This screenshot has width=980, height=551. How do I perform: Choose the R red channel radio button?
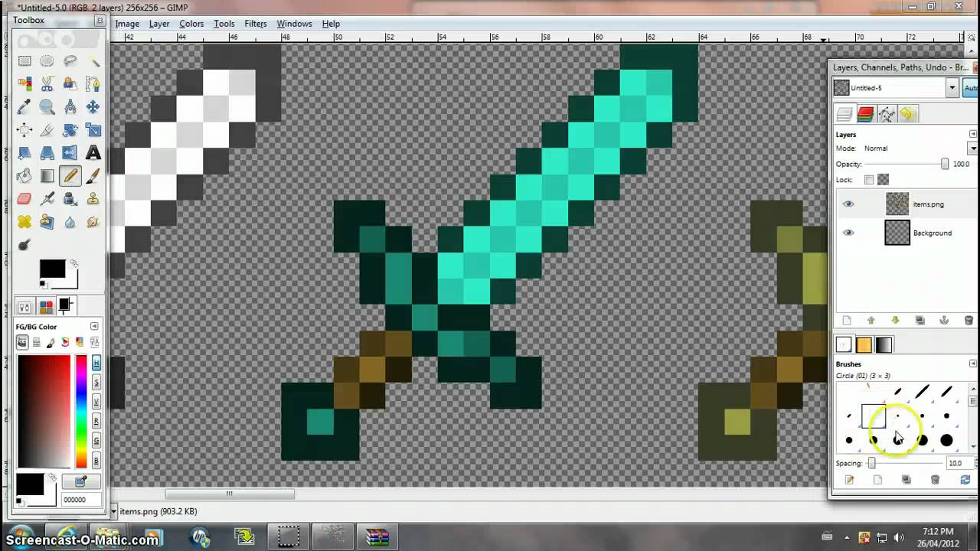coord(96,421)
